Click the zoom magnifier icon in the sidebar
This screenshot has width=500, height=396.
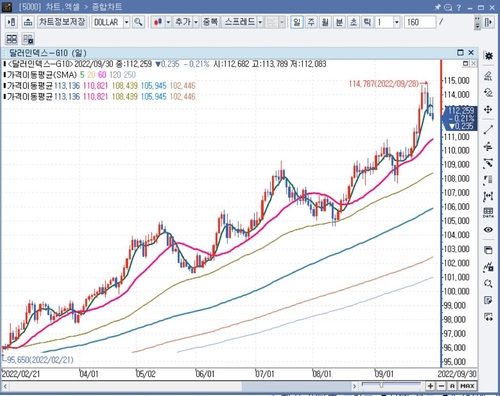pos(488,284)
